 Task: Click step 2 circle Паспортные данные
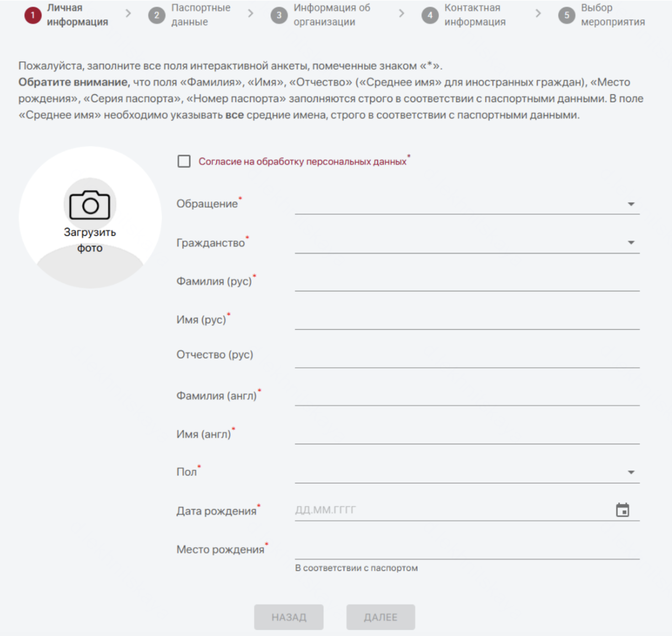pos(157,15)
